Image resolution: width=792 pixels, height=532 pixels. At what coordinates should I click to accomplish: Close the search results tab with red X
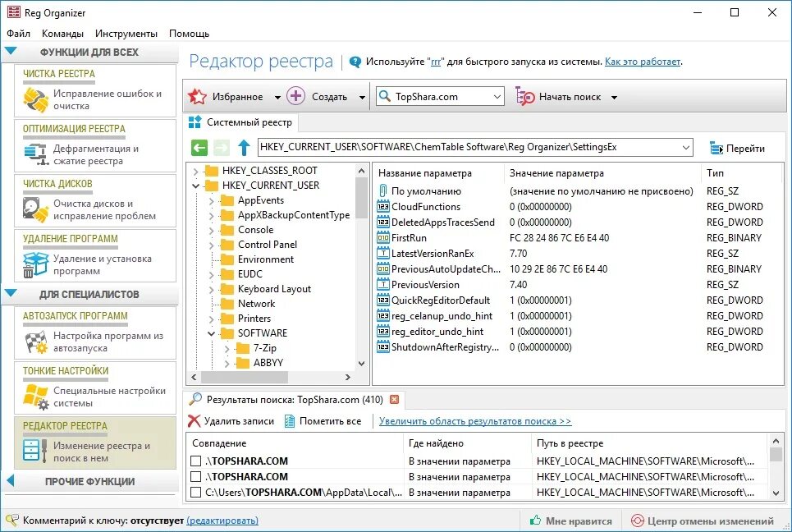tap(395, 400)
